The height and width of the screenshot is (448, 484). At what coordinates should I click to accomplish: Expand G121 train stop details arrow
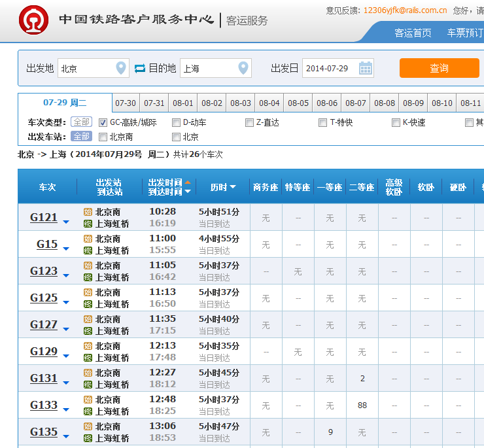pyautogui.click(x=66, y=222)
